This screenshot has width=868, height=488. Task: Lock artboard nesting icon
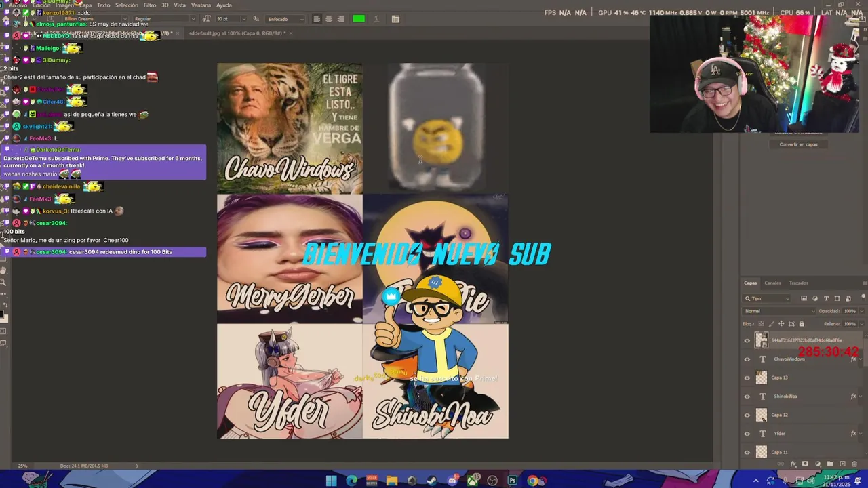(791, 324)
